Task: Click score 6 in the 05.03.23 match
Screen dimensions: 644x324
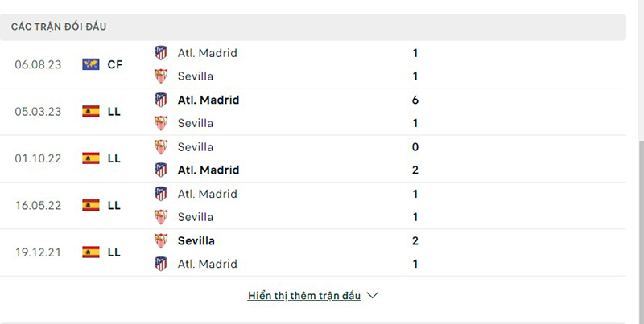Action: [415, 100]
